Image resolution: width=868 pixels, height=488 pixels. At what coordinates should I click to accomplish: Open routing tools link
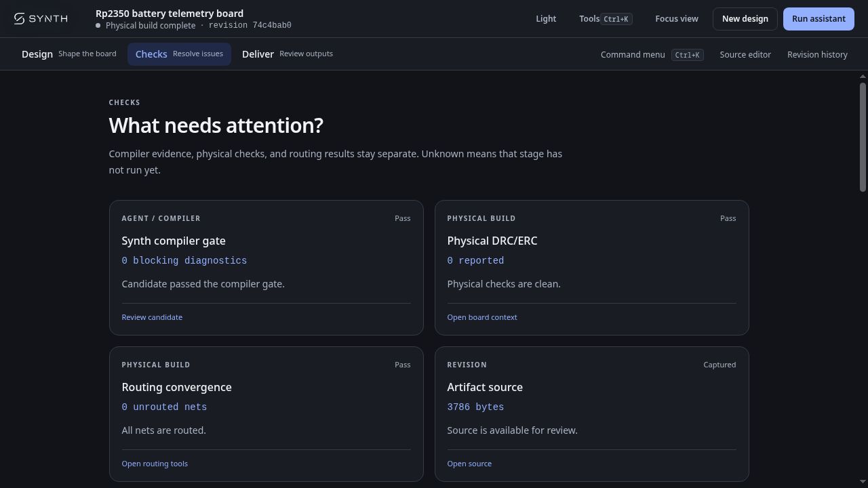click(155, 464)
